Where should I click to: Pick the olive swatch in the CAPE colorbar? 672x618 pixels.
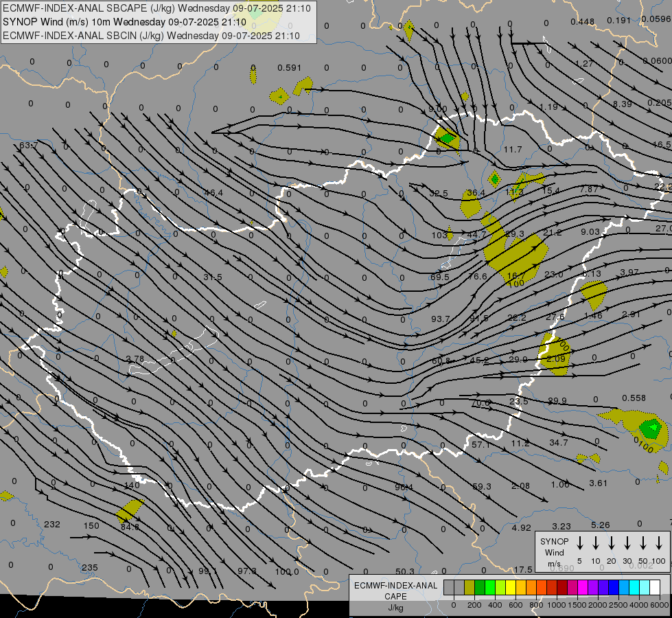470,588
